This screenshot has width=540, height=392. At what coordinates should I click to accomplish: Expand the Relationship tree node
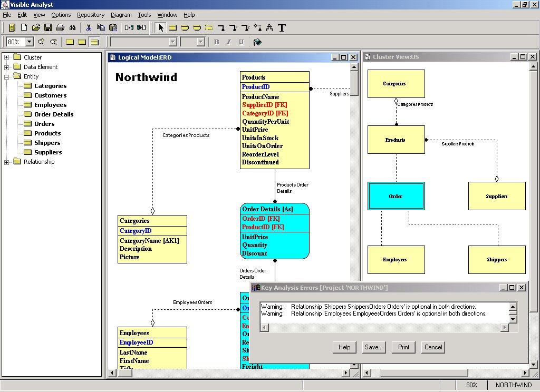(x=7, y=162)
